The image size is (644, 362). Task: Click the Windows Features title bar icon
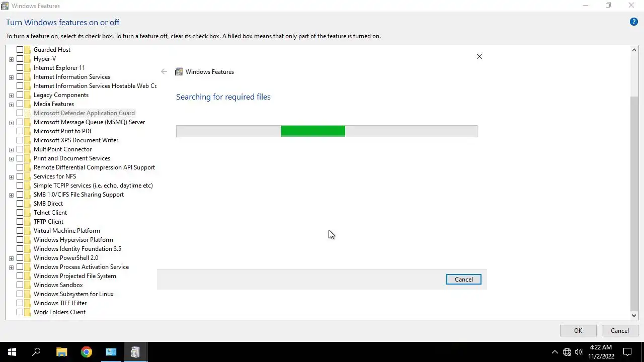click(x=5, y=6)
